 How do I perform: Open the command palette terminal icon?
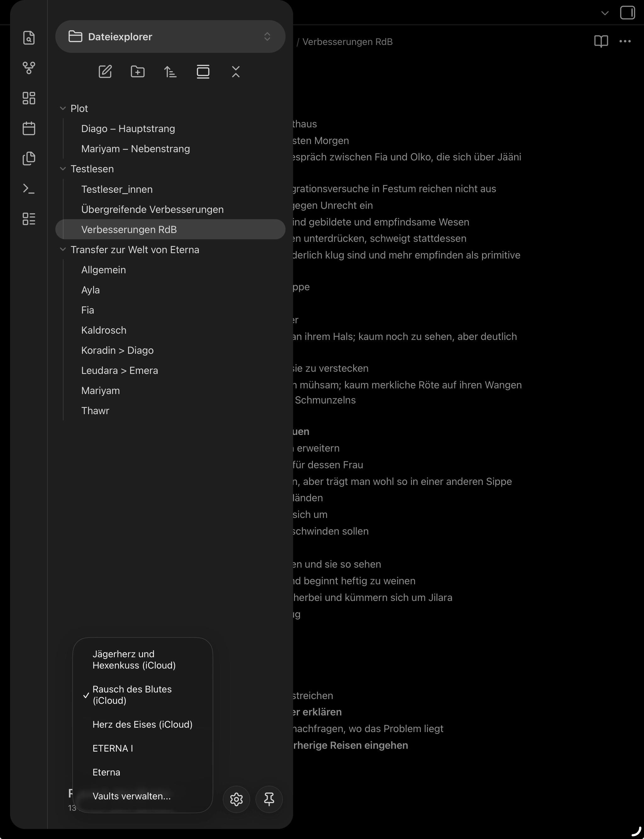(29, 189)
